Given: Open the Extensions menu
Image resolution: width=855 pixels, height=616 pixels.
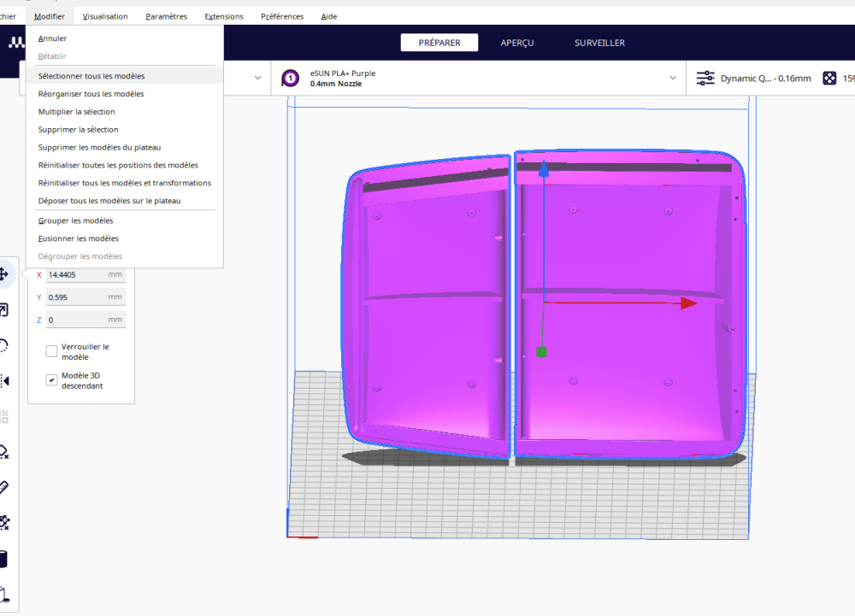Looking at the screenshot, I should [x=224, y=16].
